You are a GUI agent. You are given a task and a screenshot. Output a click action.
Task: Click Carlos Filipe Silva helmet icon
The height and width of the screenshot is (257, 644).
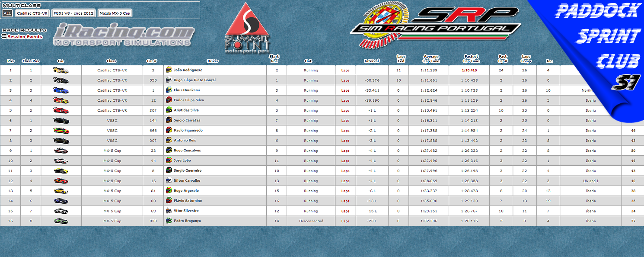(169, 100)
